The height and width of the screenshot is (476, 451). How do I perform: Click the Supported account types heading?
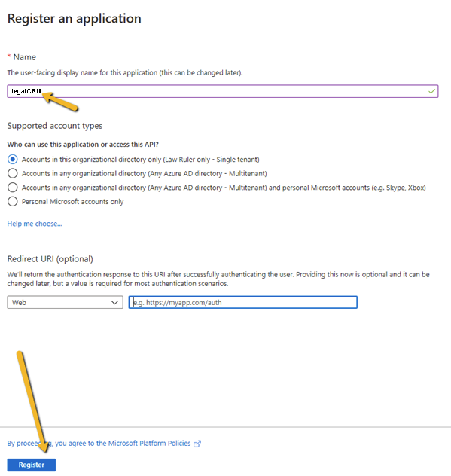click(55, 126)
